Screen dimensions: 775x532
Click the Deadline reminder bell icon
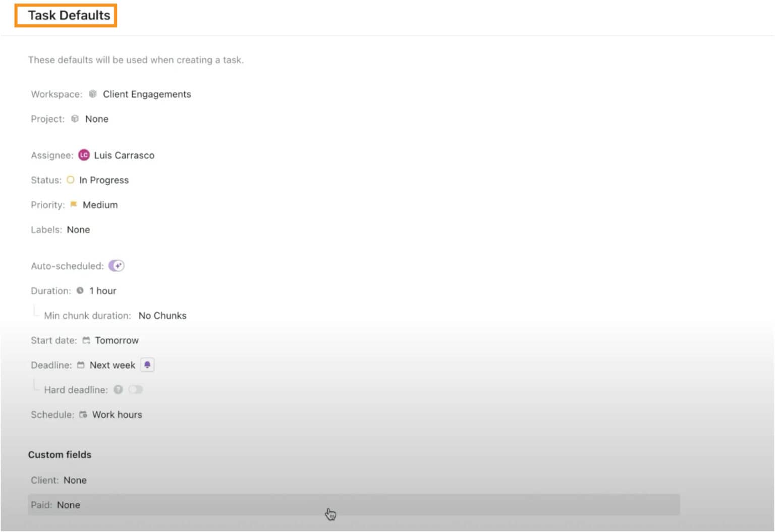[147, 365]
